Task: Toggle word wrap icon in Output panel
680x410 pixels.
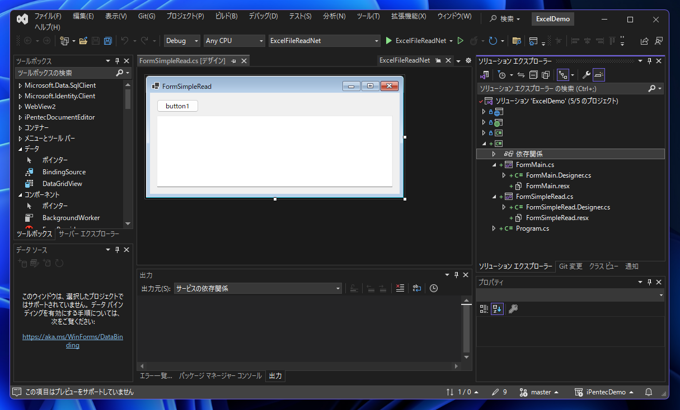Action: 417,288
